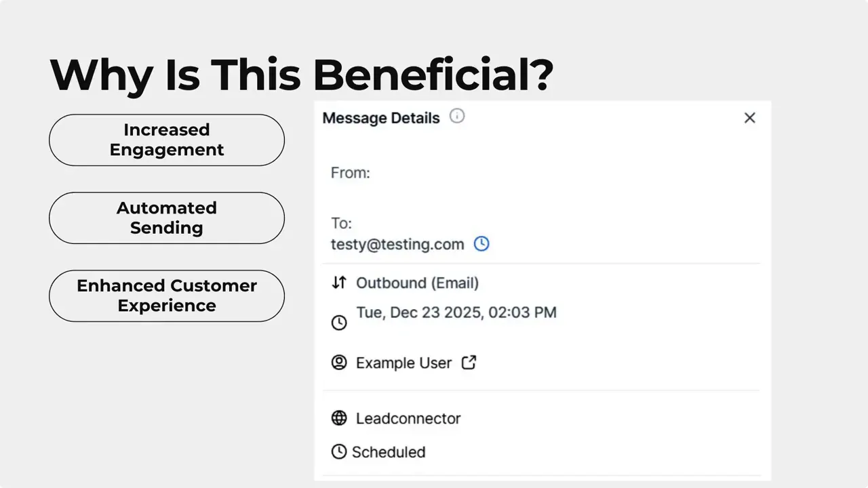This screenshot has height=488, width=868.
Task: Click the To field label
Action: coord(341,223)
